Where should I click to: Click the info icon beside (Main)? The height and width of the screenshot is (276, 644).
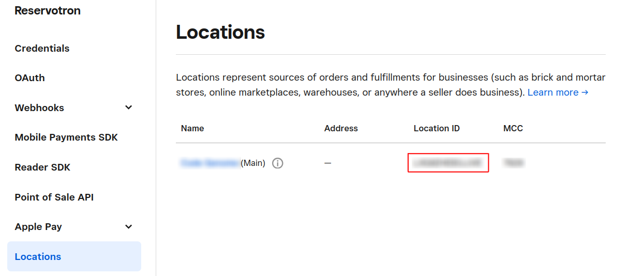(278, 163)
